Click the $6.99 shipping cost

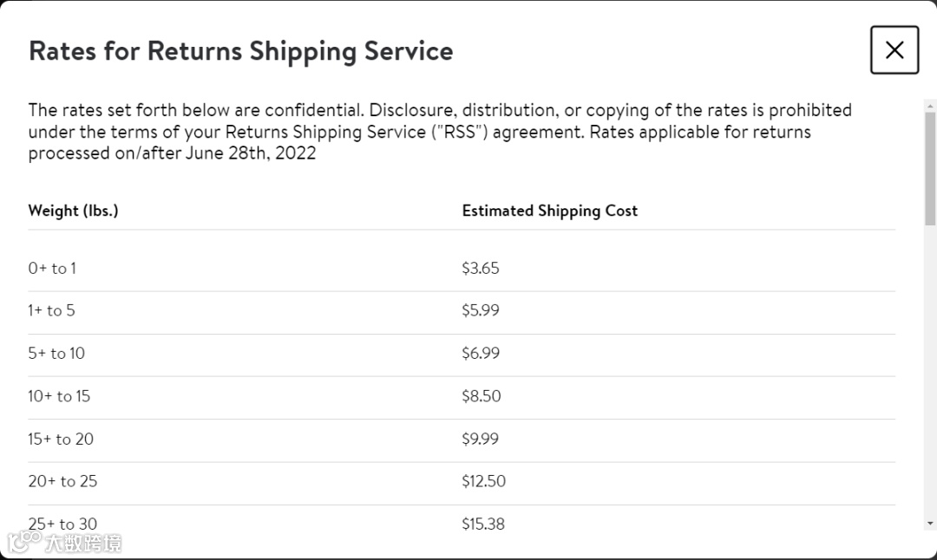(481, 354)
